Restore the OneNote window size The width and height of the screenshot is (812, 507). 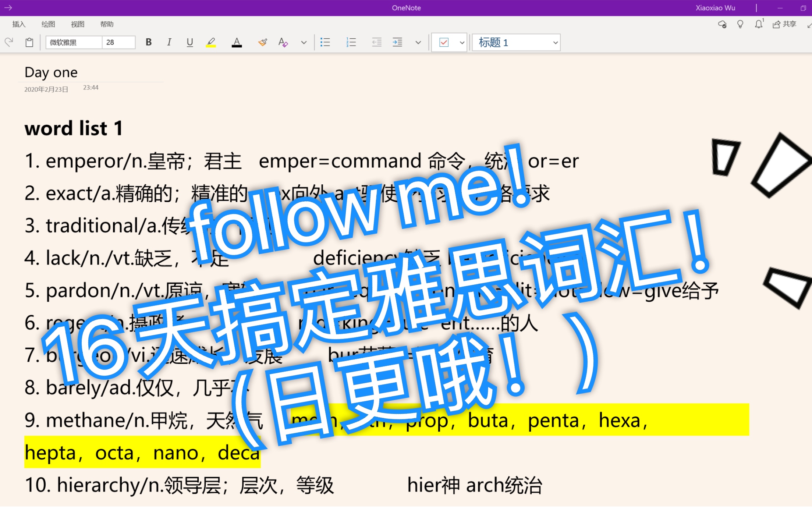click(803, 8)
